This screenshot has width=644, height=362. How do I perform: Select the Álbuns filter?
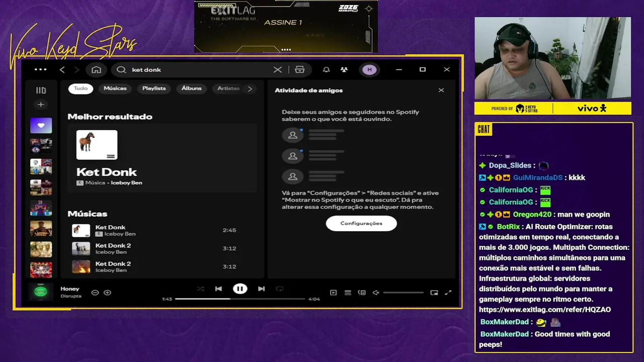[192, 88]
